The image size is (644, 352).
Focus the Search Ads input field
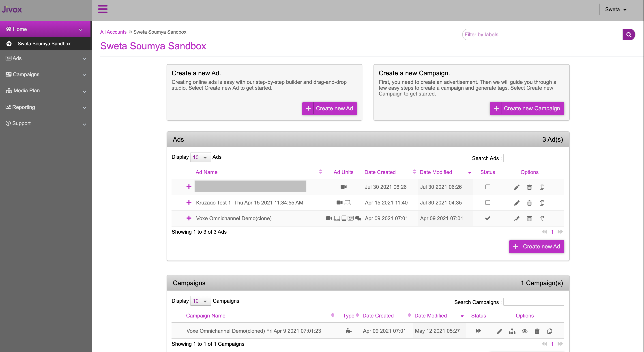coord(534,158)
